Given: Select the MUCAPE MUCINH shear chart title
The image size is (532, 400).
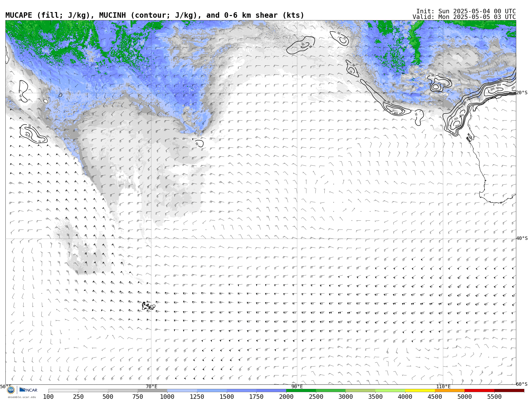Looking at the screenshot, I should click(155, 15).
